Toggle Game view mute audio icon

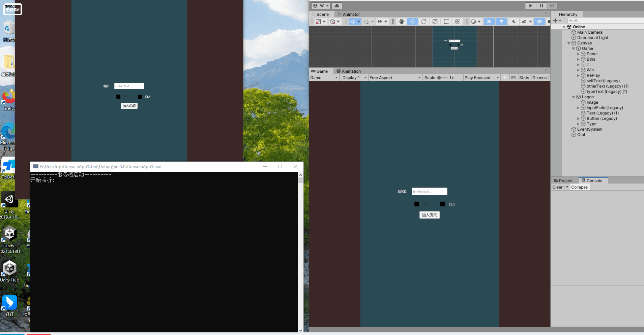pos(505,78)
